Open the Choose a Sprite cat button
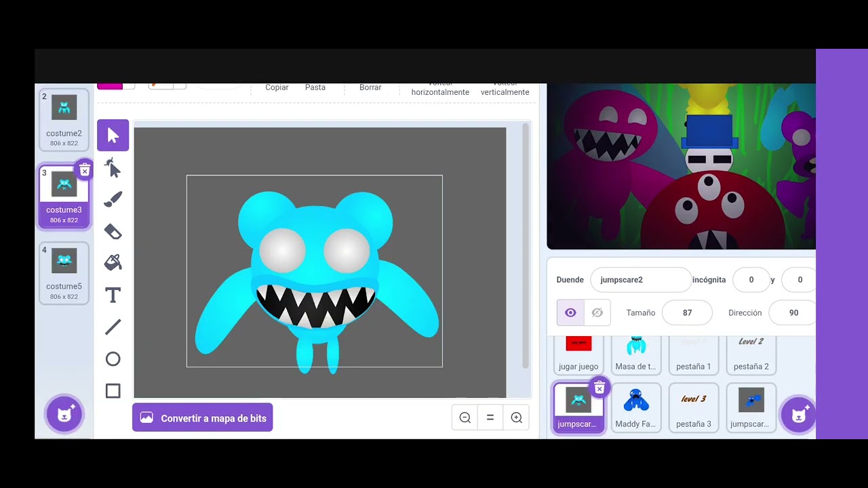 pyautogui.click(x=798, y=414)
